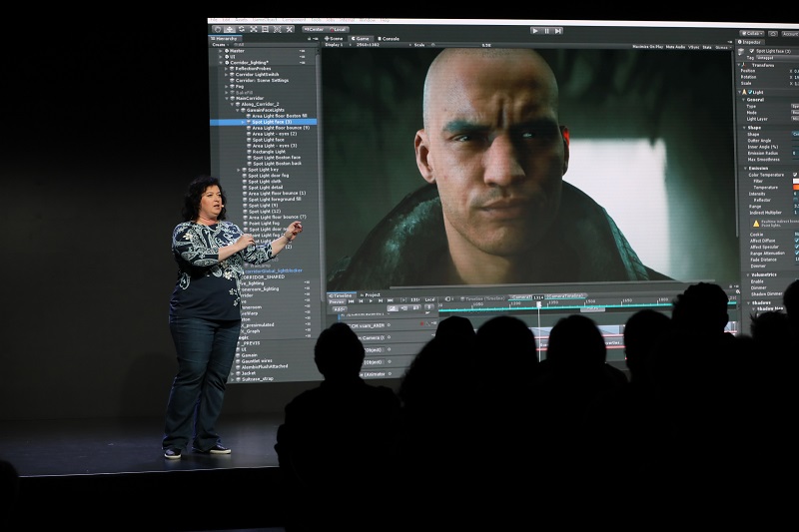Jump to timeline start button
Screen dimensions: 799x532
point(352,301)
